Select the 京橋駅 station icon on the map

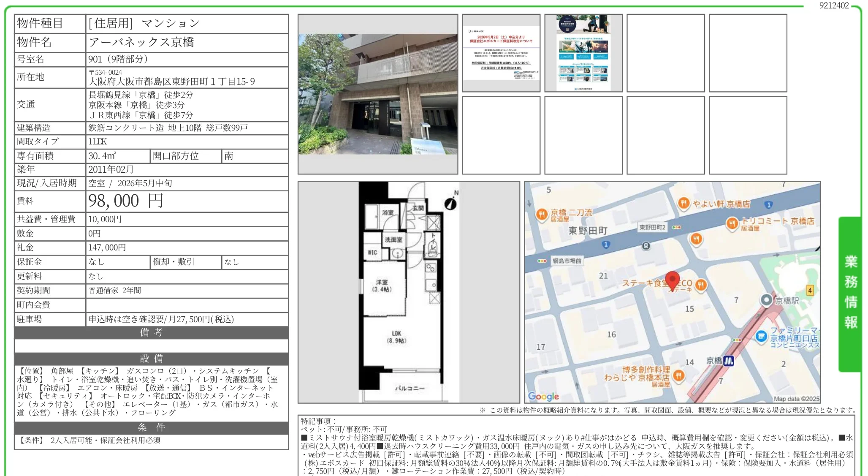[x=767, y=300]
